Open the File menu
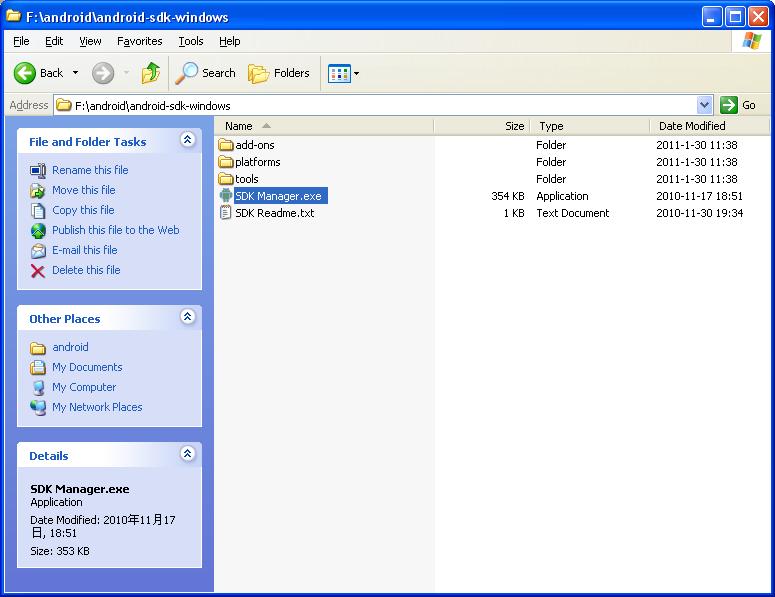This screenshot has height=597, width=775. pyautogui.click(x=21, y=41)
